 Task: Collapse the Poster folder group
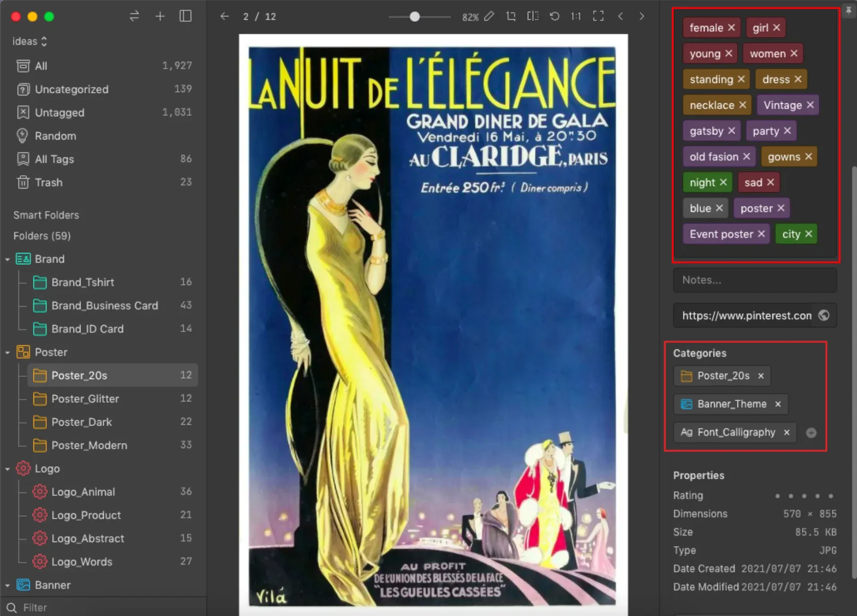coord(7,352)
